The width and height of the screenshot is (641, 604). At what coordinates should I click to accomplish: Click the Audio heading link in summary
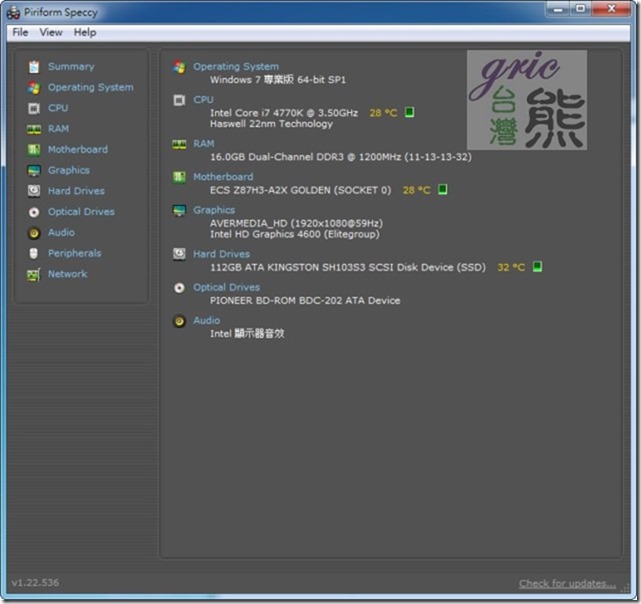coord(206,320)
